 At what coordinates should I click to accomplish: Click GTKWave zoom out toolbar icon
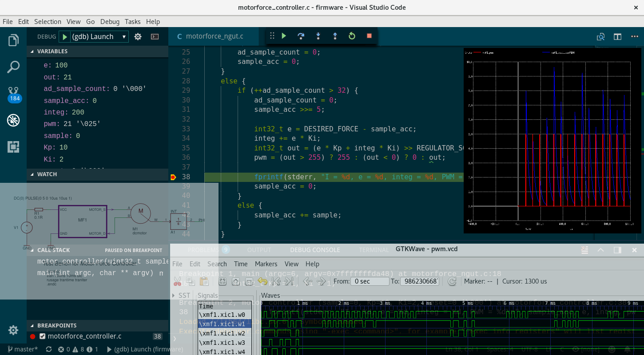pyautogui.click(x=249, y=281)
